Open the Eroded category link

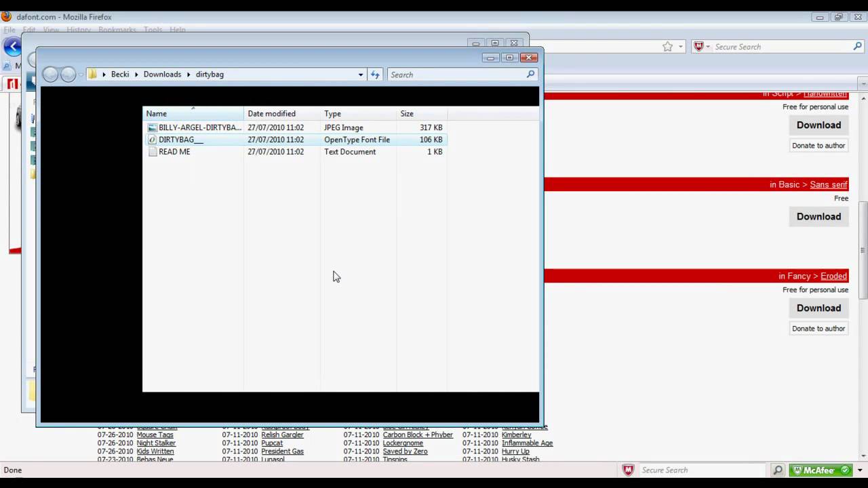tap(833, 276)
